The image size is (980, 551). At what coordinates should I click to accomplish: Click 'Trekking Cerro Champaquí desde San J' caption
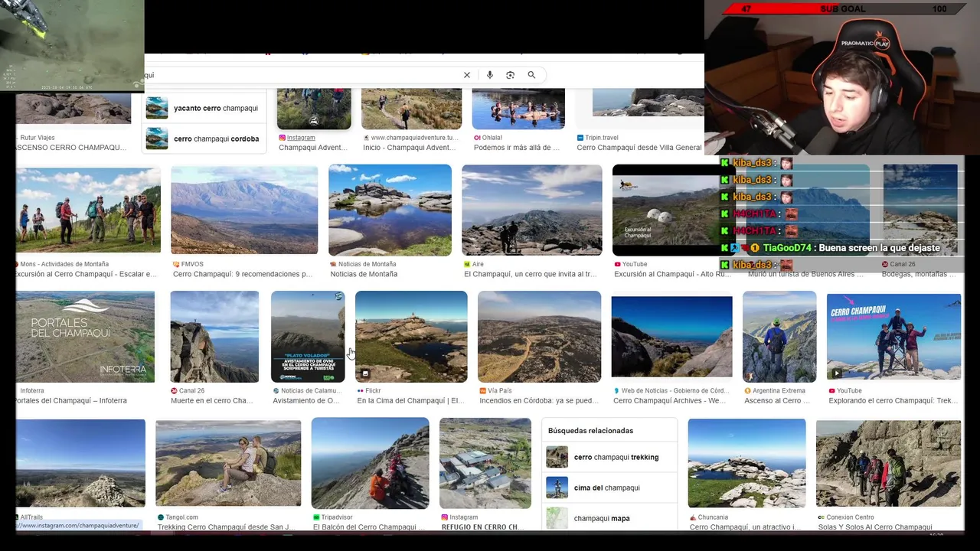click(x=226, y=527)
